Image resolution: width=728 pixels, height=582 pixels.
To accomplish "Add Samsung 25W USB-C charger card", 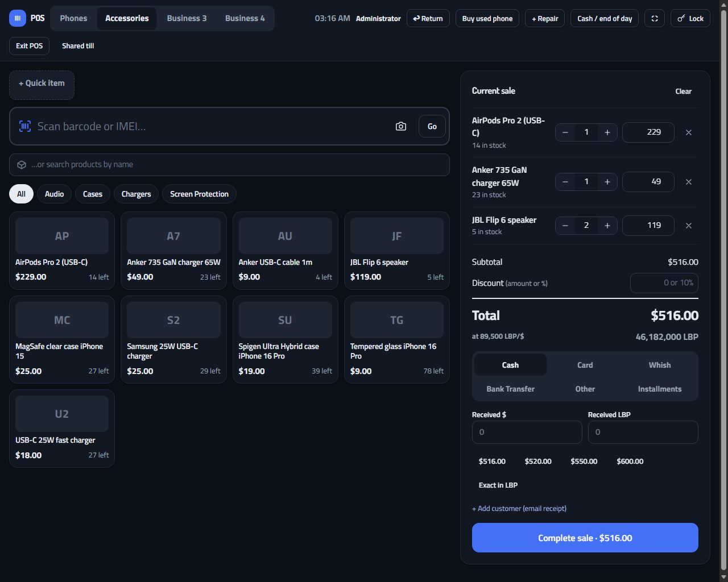I will 173,340.
